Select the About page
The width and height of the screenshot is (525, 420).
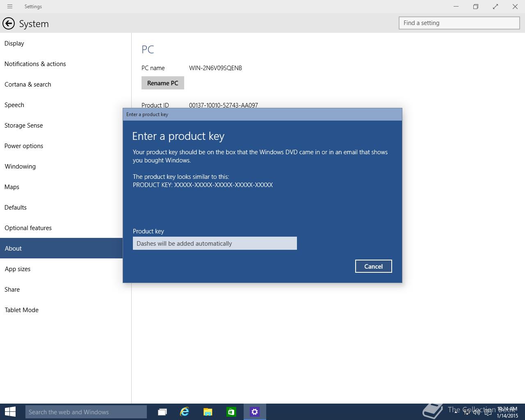tap(62, 248)
